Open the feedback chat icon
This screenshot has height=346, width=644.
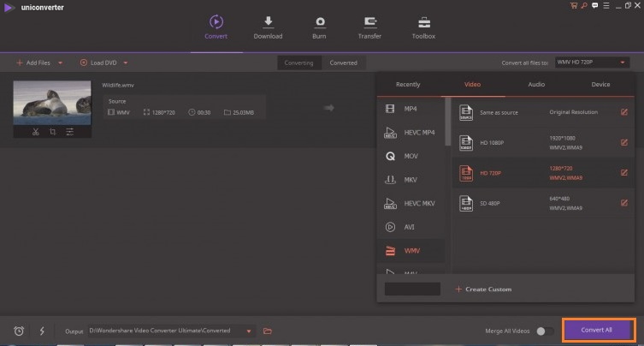(x=594, y=5)
